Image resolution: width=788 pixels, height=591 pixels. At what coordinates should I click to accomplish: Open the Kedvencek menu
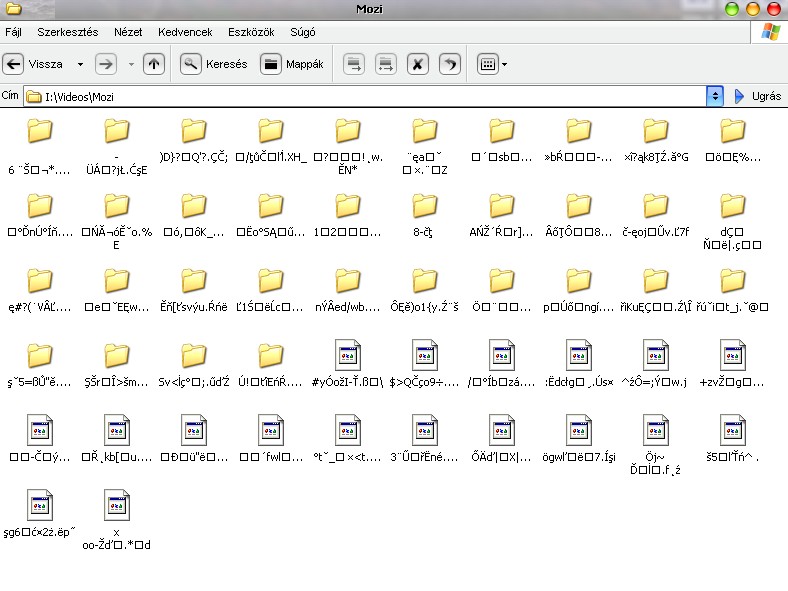point(185,32)
